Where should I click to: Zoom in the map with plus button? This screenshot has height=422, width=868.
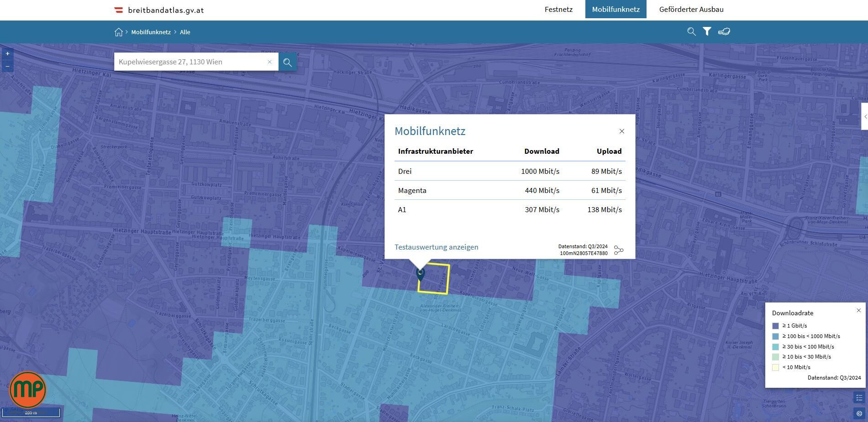click(7, 54)
